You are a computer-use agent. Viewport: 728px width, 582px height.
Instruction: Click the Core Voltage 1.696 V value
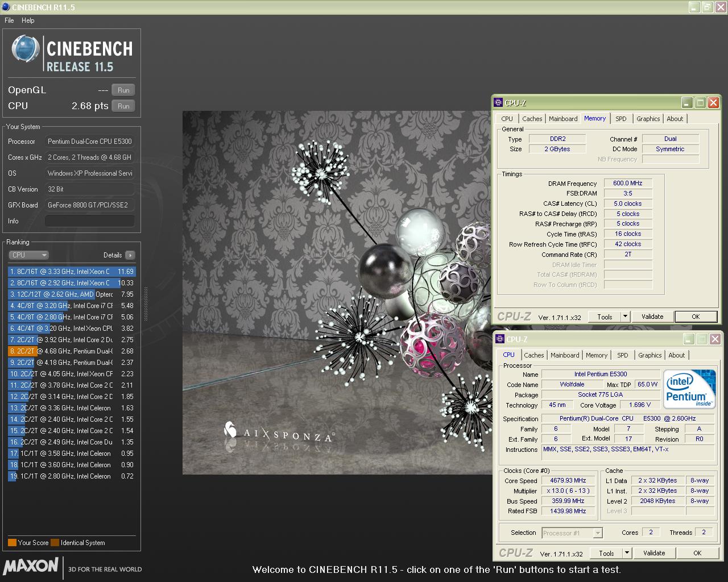(640, 405)
